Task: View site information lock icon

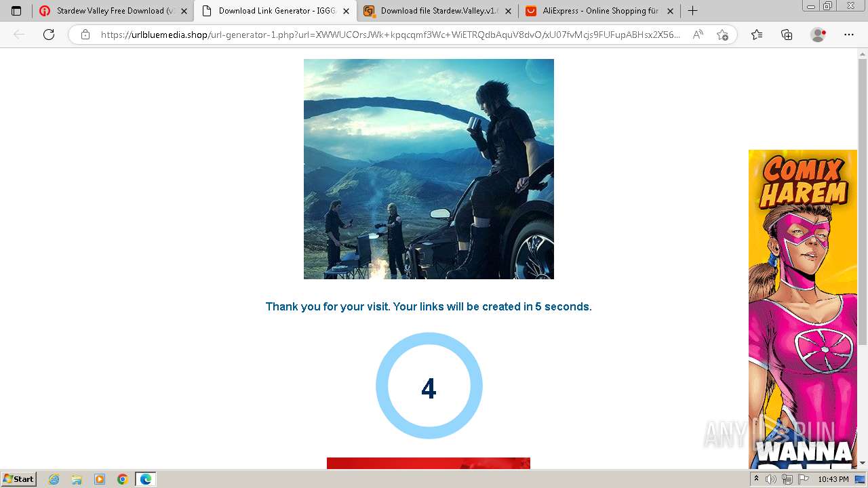Action: 85,35
